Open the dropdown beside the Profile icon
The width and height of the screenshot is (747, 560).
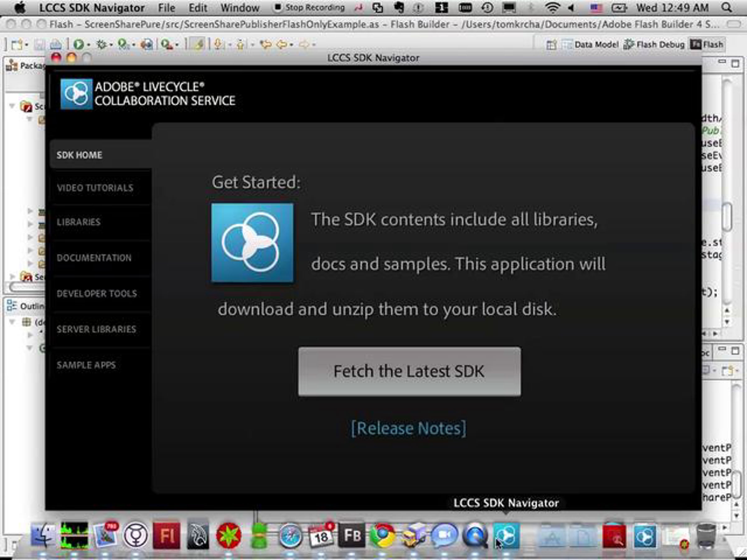pyautogui.click(x=134, y=44)
